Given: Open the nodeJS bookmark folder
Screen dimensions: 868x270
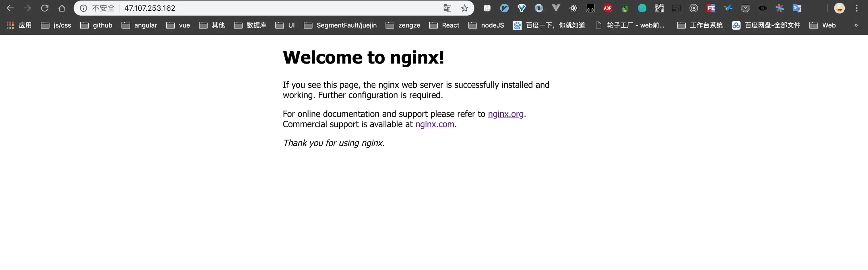Looking at the screenshot, I should (486, 25).
